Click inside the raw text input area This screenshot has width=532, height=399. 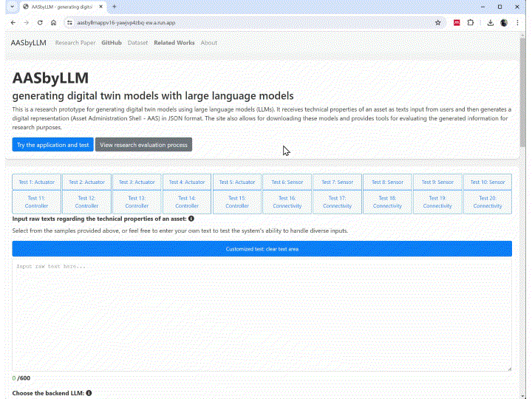point(262,314)
